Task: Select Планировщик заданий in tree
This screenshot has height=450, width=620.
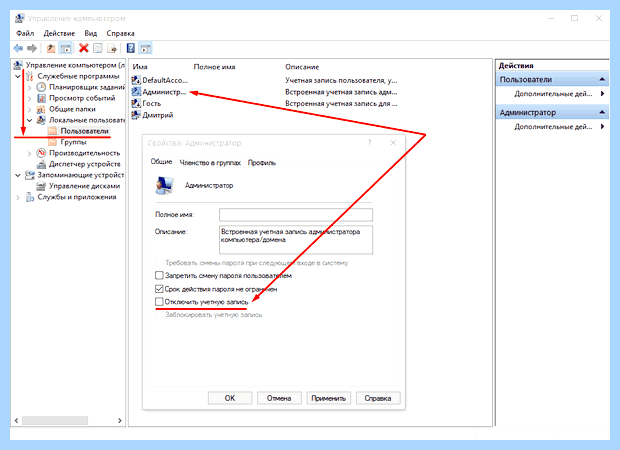Action: (86, 87)
